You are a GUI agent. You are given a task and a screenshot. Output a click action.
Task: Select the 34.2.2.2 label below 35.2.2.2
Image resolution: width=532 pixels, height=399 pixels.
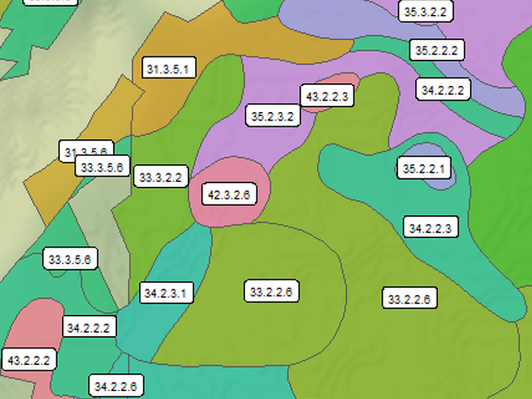point(443,90)
